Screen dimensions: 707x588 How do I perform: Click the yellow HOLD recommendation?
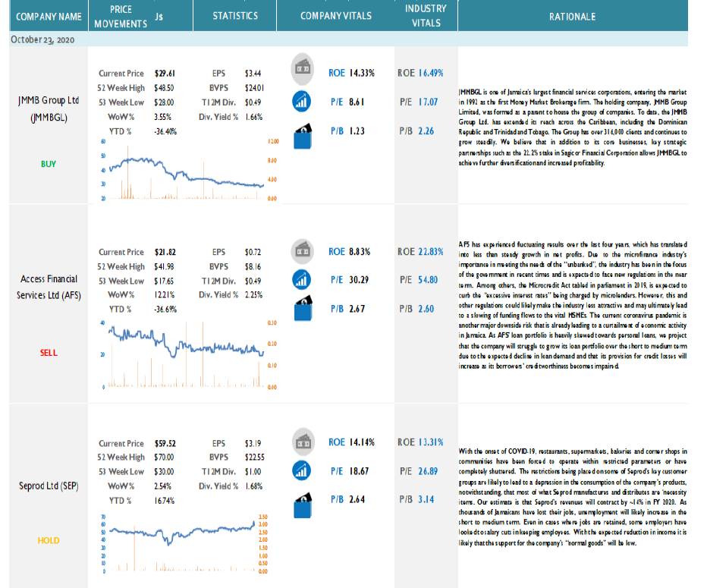[49, 540]
